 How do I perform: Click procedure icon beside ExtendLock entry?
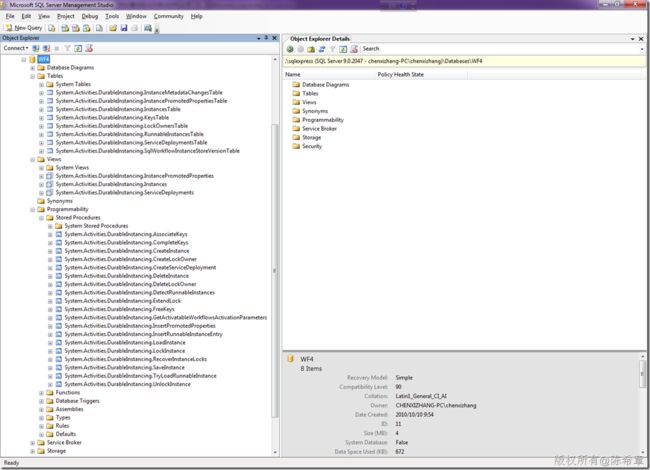58,300
